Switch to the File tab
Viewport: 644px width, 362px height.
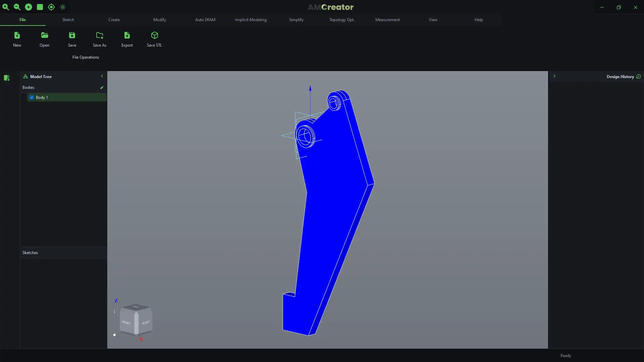[x=23, y=20]
